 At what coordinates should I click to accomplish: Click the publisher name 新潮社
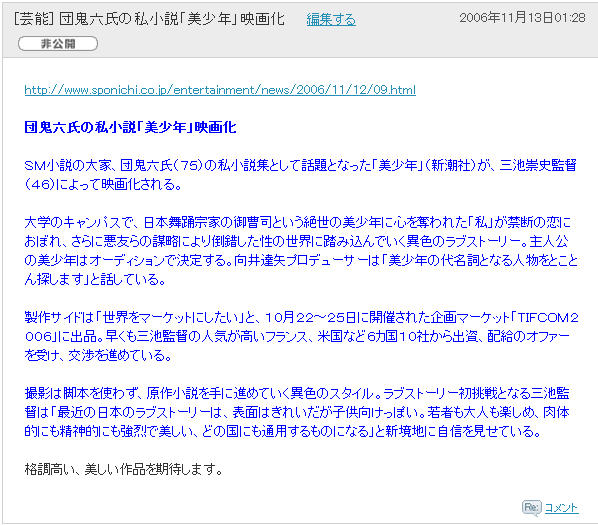(450, 165)
